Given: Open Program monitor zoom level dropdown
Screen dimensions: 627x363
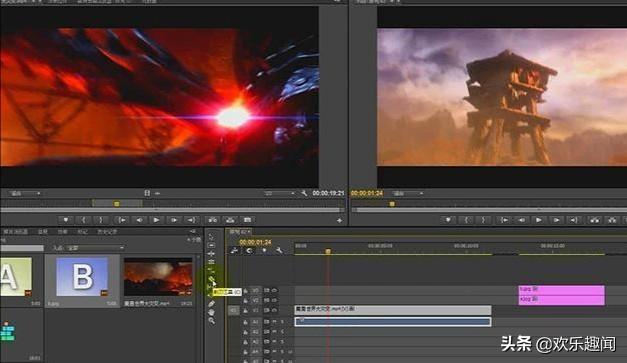Looking at the screenshot, I should tap(407, 193).
